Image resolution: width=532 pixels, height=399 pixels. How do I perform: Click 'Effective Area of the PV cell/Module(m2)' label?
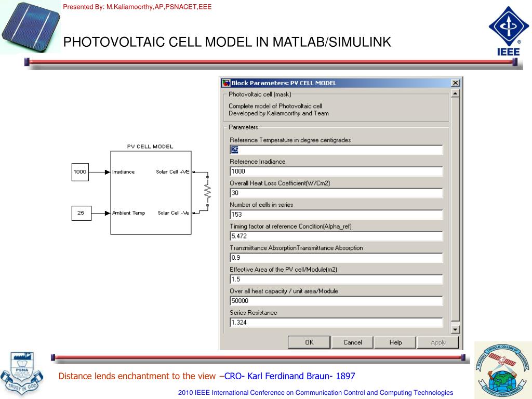click(283, 270)
